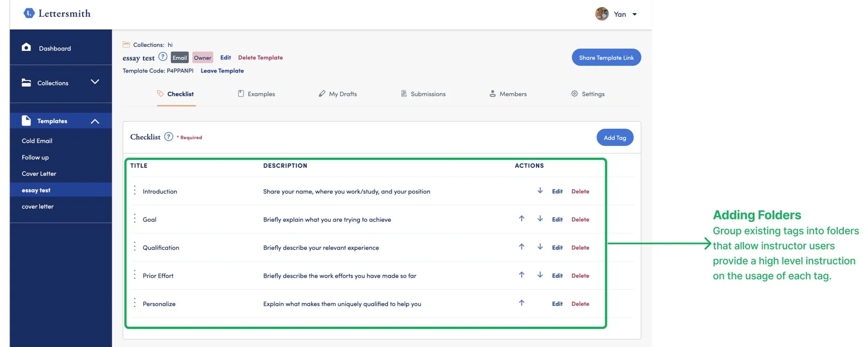Viewport: 868px width, 347px height.
Task: Click the help icon next to Checklist heading
Action: [169, 137]
